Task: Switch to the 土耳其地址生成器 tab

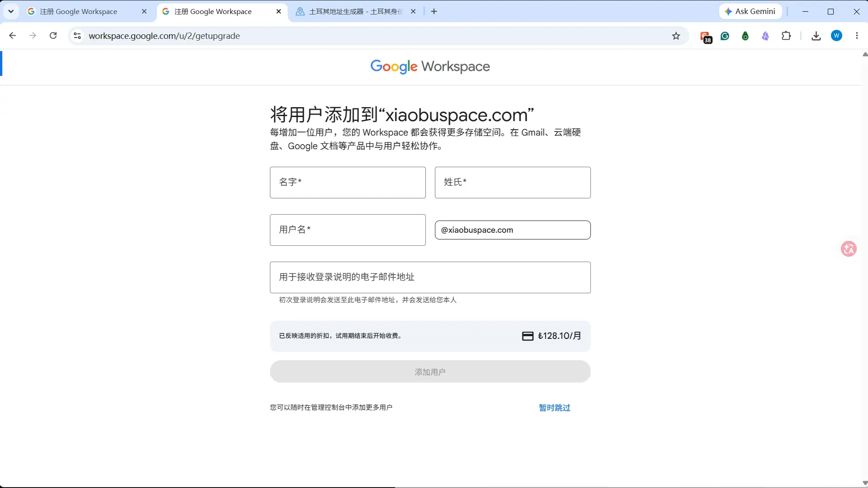Action: [x=356, y=11]
